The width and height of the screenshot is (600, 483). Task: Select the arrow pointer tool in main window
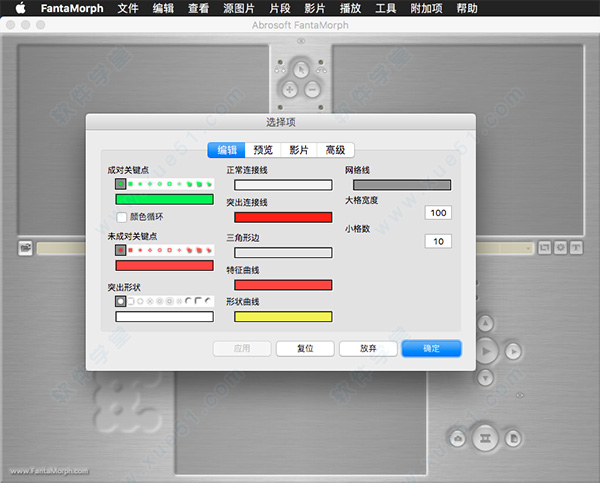(301, 70)
